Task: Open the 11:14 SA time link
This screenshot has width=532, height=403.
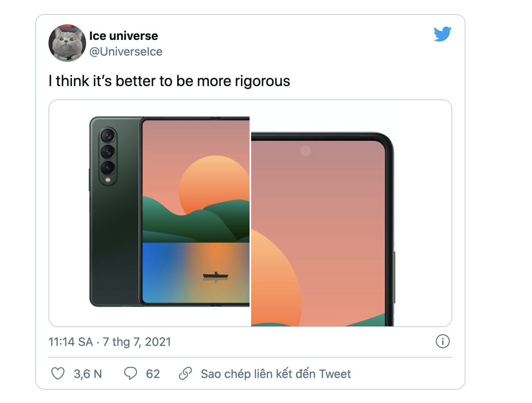Action: click(70, 342)
